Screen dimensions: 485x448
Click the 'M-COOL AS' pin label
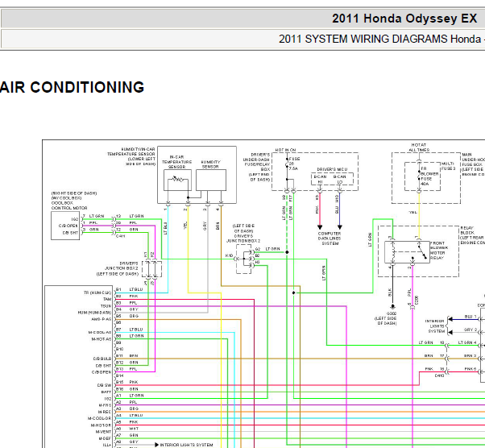(x=100, y=333)
